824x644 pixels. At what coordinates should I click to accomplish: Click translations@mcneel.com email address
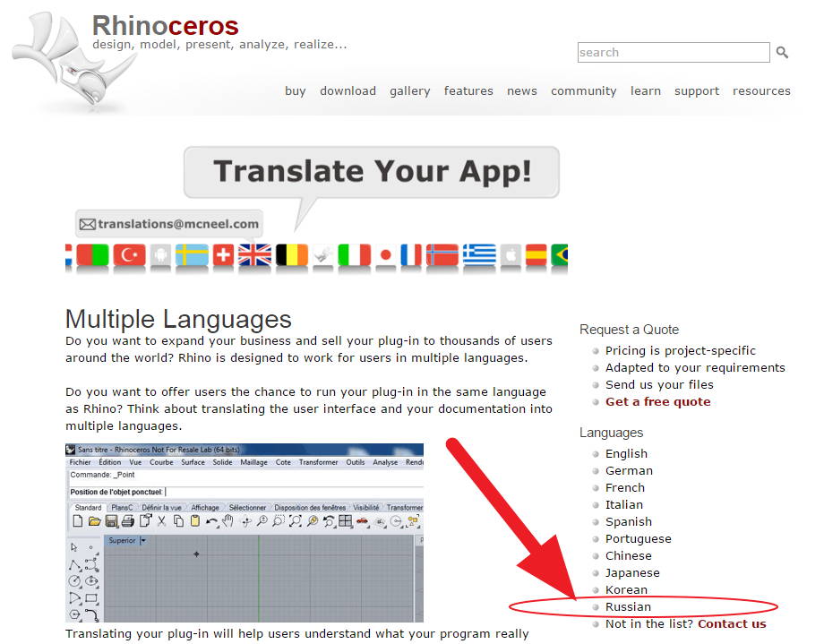pyautogui.click(x=178, y=225)
